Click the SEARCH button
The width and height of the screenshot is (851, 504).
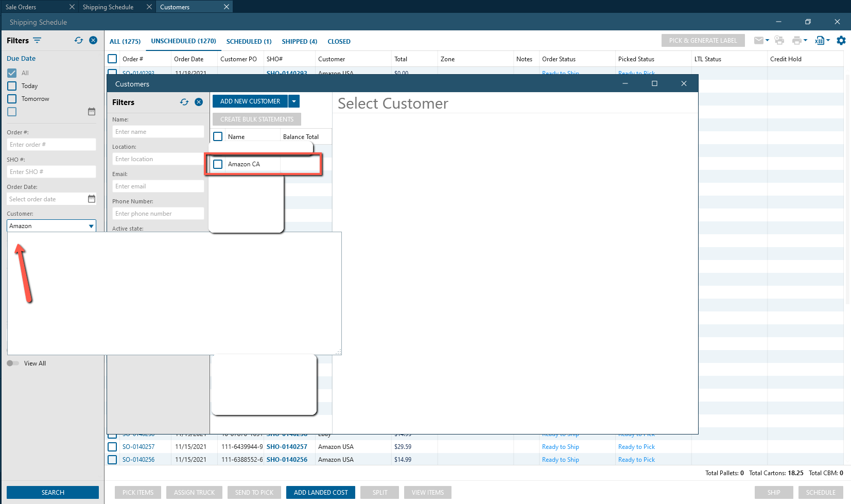53,493
